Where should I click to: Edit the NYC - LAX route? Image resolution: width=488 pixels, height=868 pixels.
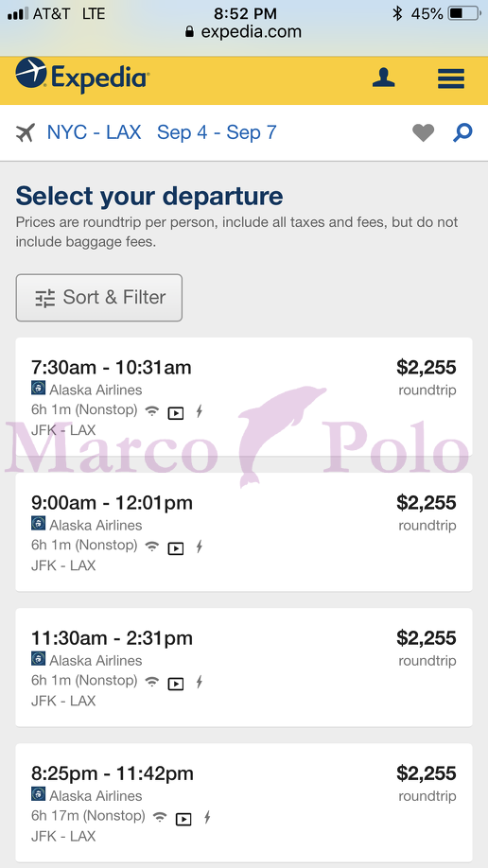coord(95,132)
